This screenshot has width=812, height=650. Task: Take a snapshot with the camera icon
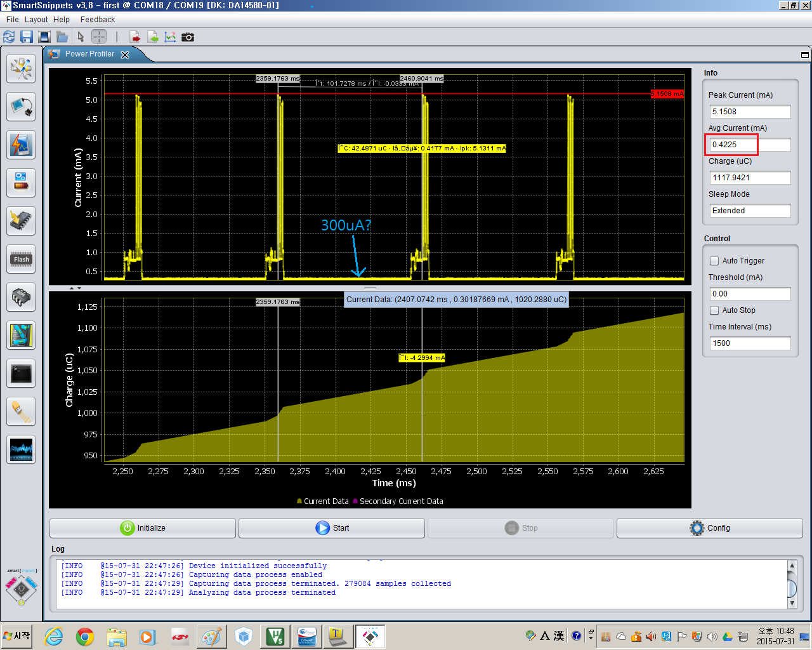[188, 37]
